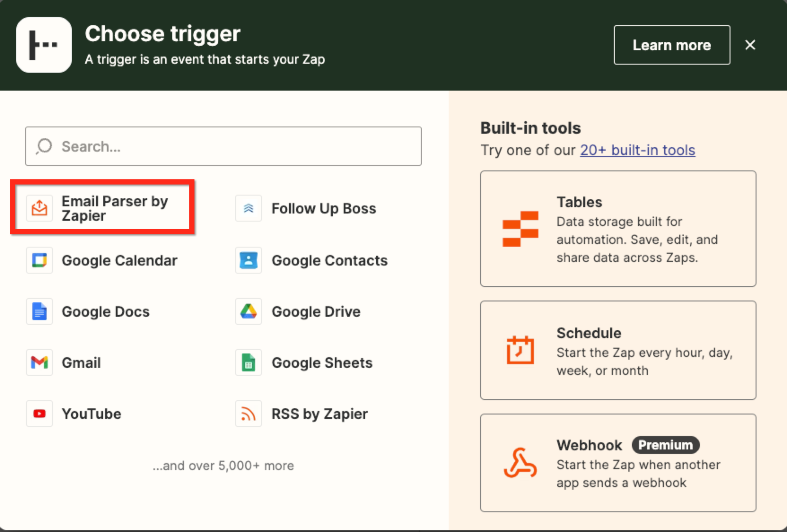787x532 pixels.
Task: Click the Follow Up Boss icon
Action: click(249, 208)
